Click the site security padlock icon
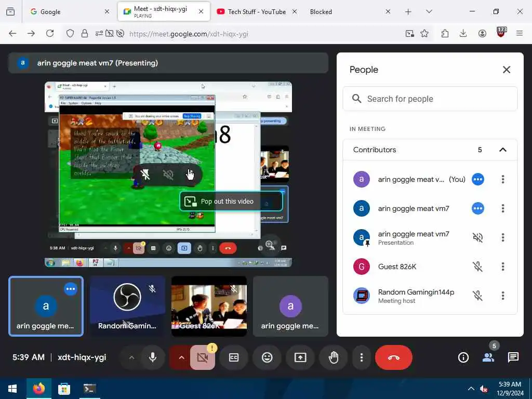This screenshot has height=399, width=532. 85,33
